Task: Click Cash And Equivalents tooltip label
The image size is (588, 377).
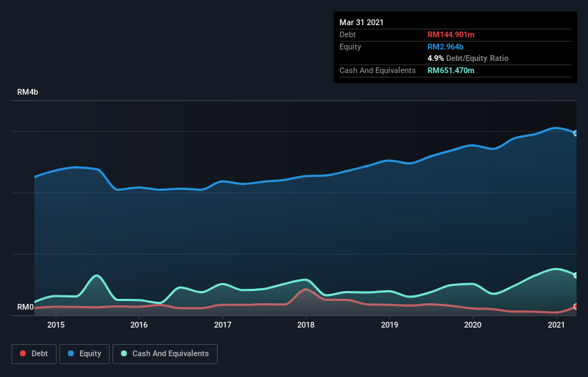Action: [377, 70]
